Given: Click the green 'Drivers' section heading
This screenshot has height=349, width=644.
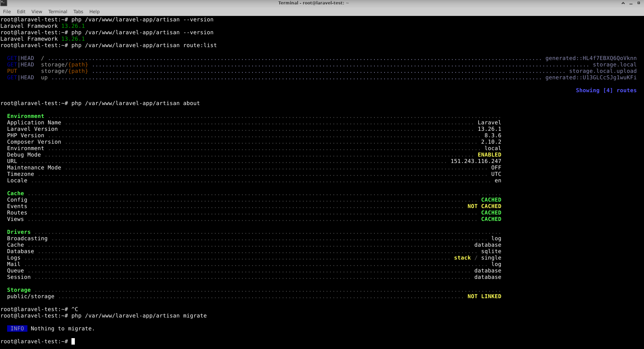Looking at the screenshot, I should tap(19, 232).
